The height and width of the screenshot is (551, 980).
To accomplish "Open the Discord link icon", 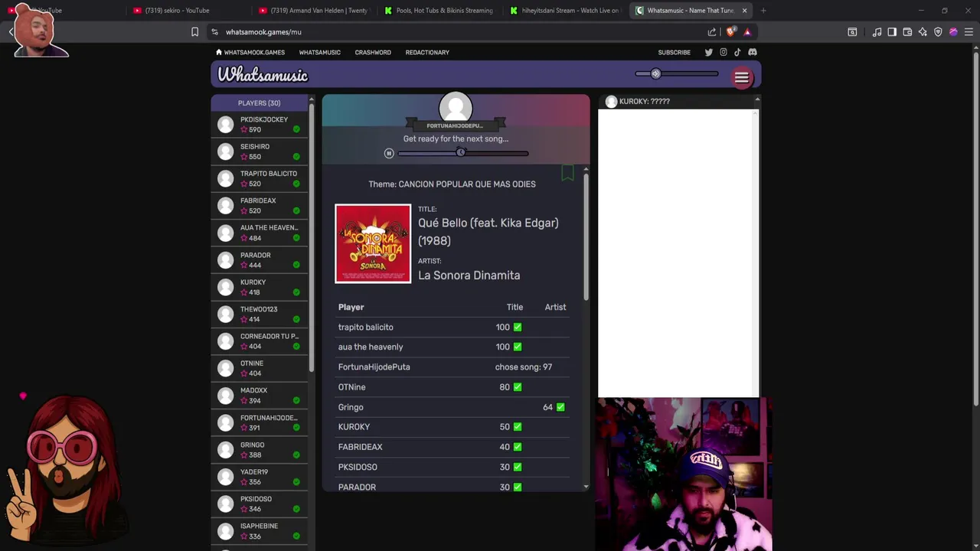I will pos(753,52).
